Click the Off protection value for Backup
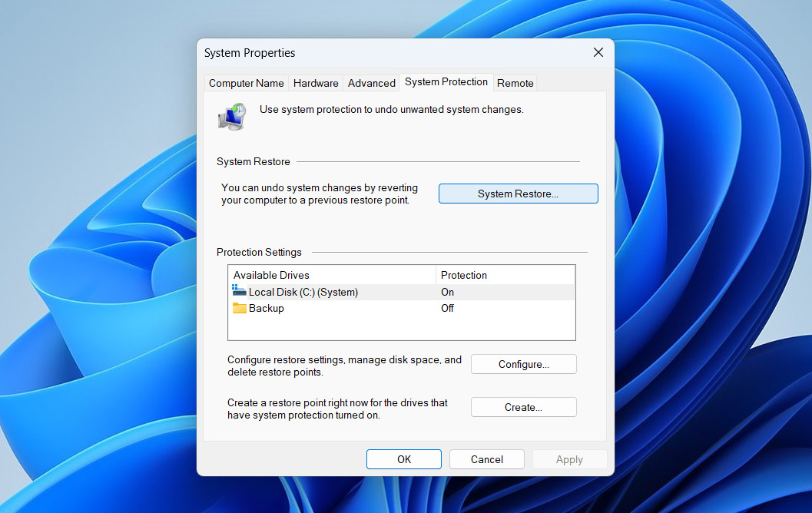 tap(447, 308)
